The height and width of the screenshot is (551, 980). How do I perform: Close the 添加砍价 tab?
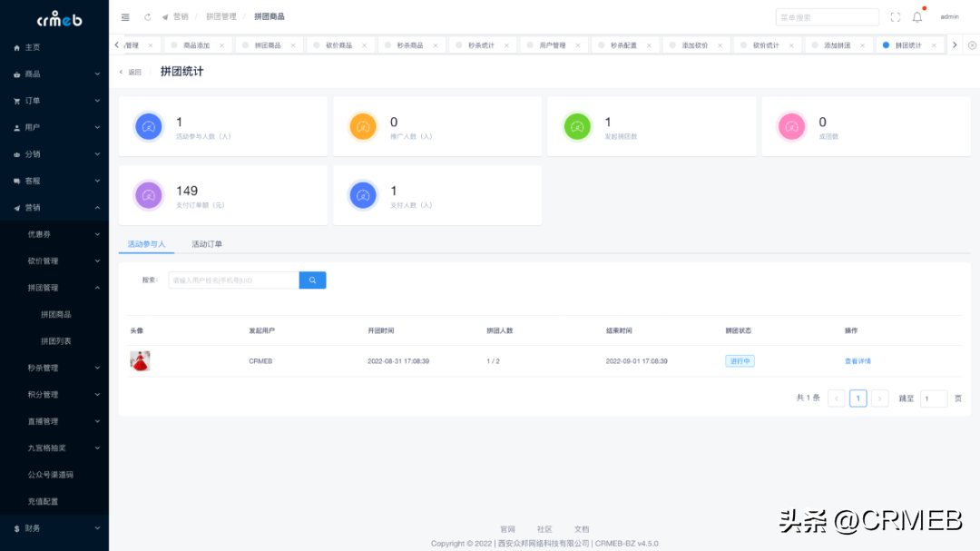tap(720, 45)
